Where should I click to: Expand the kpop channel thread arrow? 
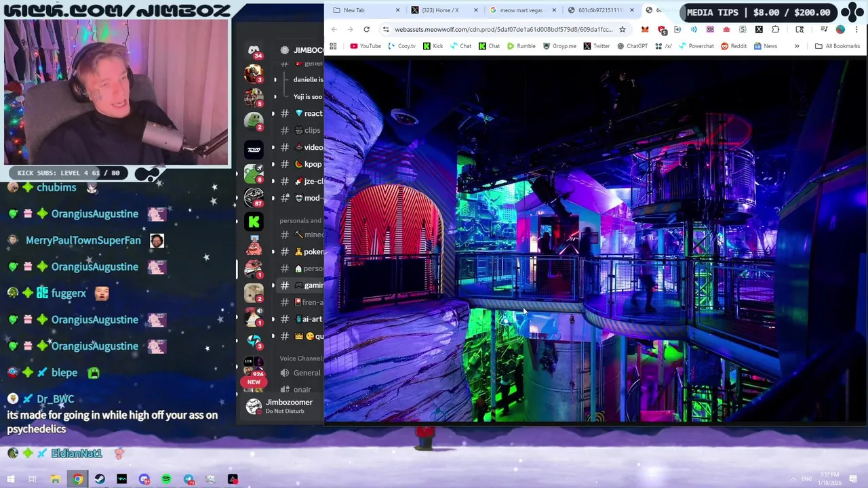pyautogui.click(x=274, y=164)
